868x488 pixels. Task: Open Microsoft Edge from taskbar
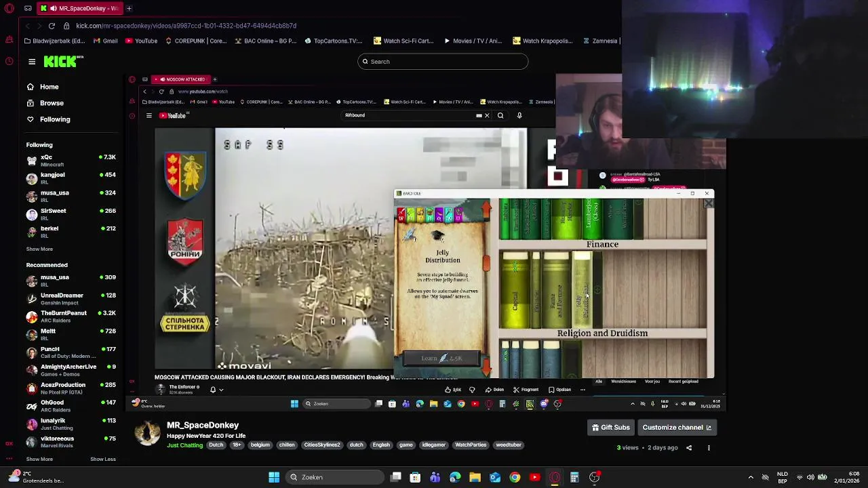[x=455, y=477]
